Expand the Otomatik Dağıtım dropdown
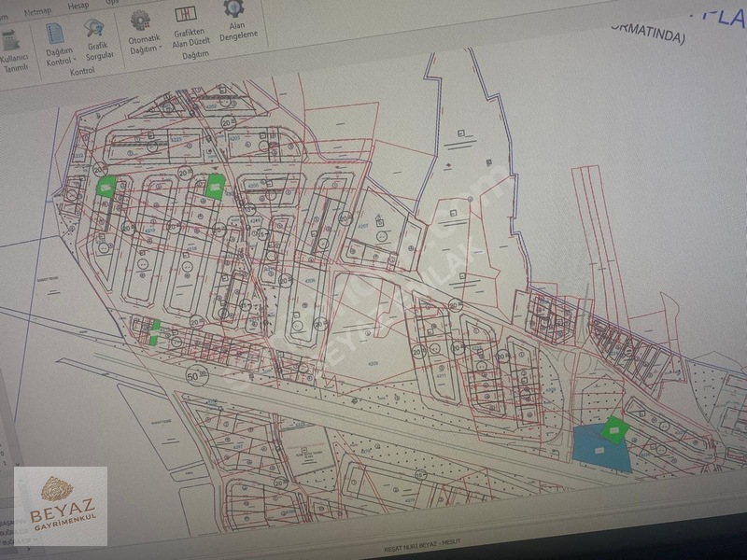Viewport: 747px width, 560px height. [144, 33]
